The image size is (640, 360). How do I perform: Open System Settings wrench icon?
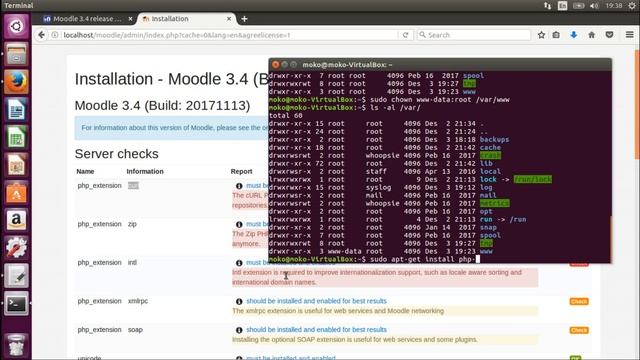16,248
